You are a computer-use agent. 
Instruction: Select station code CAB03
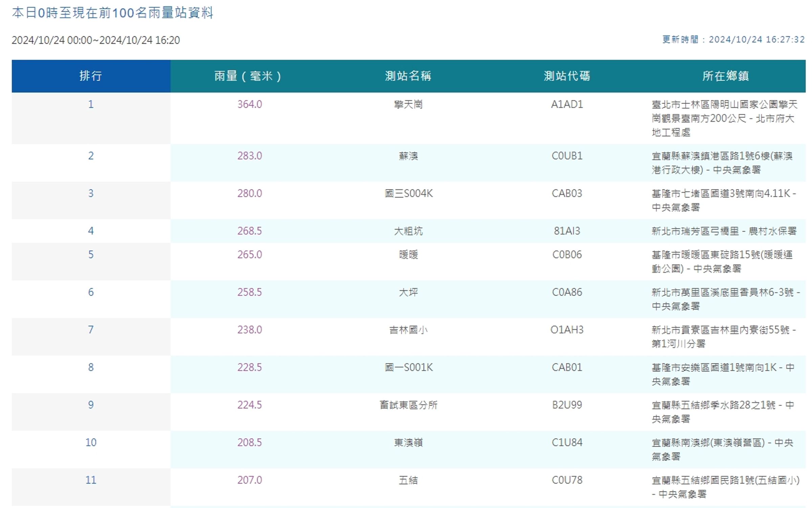click(567, 193)
